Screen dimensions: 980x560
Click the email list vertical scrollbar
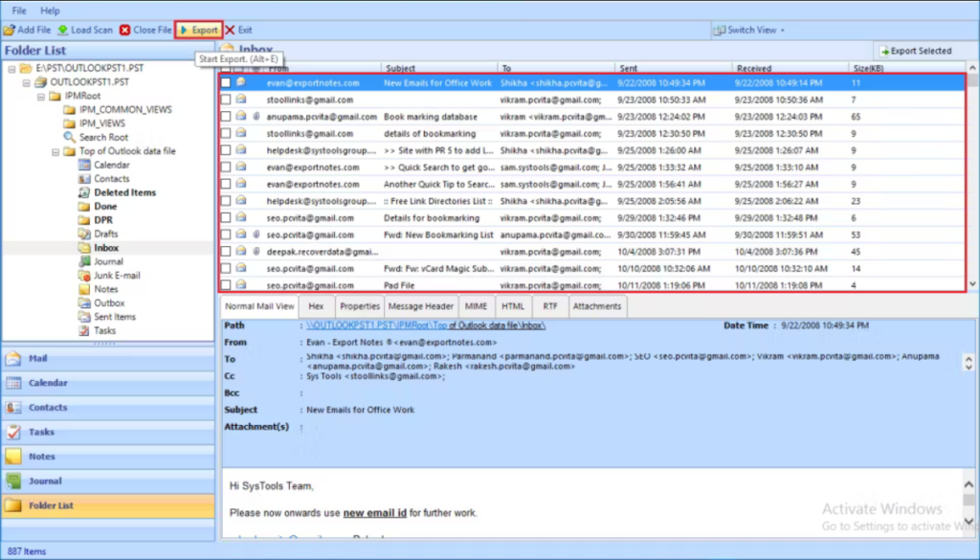(x=971, y=182)
